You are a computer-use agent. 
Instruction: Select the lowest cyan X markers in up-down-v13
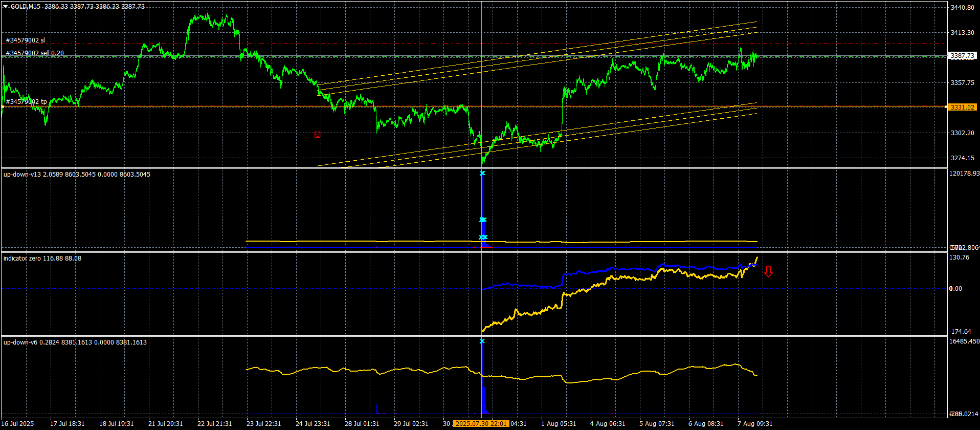(483, 238)
